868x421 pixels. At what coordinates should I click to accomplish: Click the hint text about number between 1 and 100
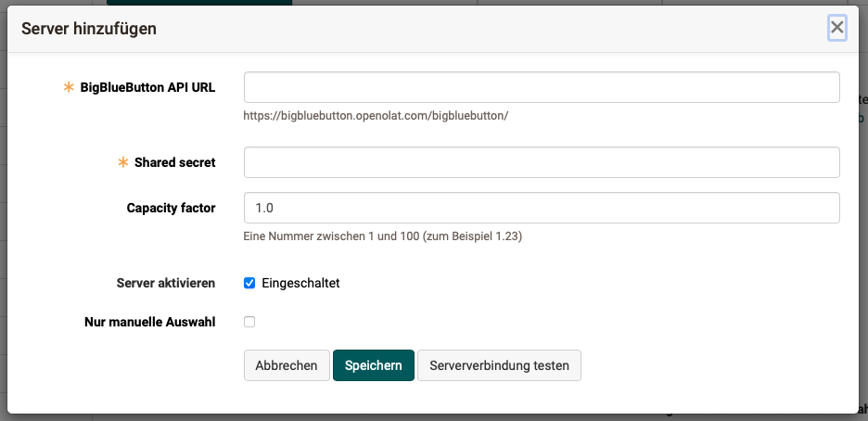(x=382, y=236)
